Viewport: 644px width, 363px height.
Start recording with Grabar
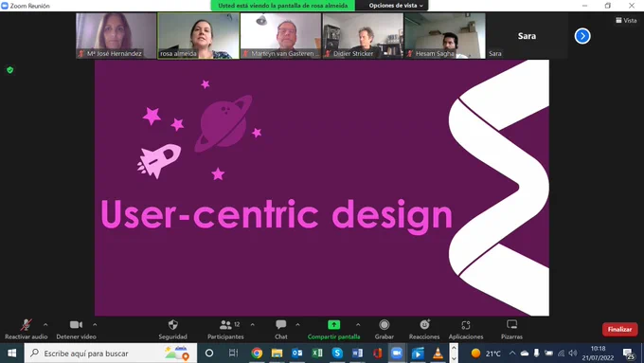384,329
